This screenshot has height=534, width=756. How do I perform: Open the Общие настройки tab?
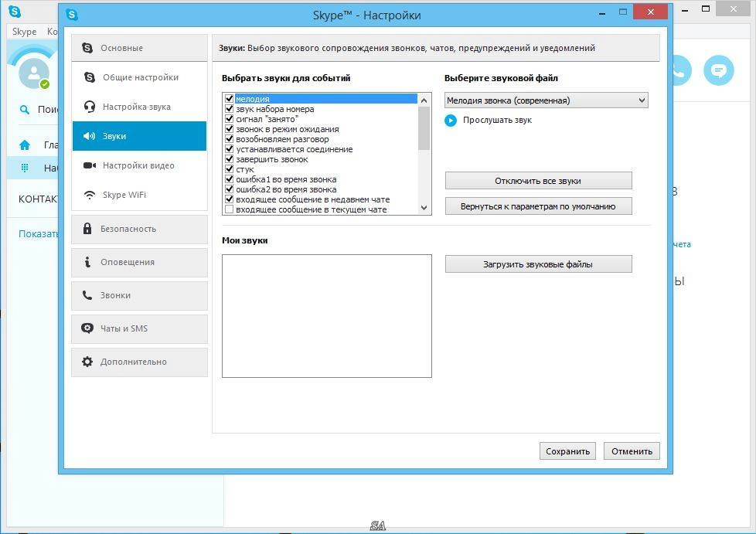tap(139, 77)
